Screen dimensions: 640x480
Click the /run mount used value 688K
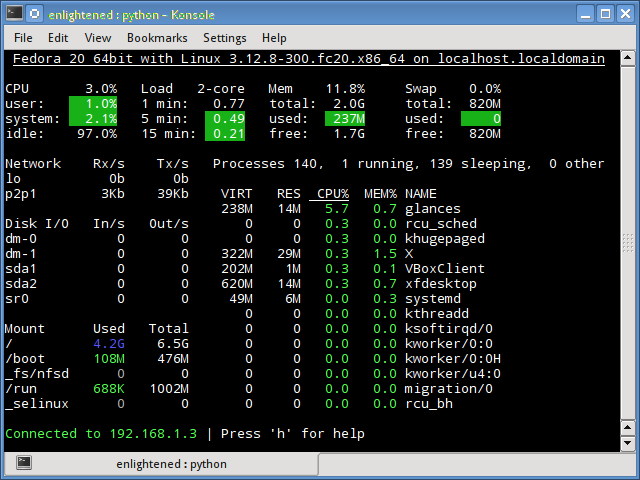[109, 389]
